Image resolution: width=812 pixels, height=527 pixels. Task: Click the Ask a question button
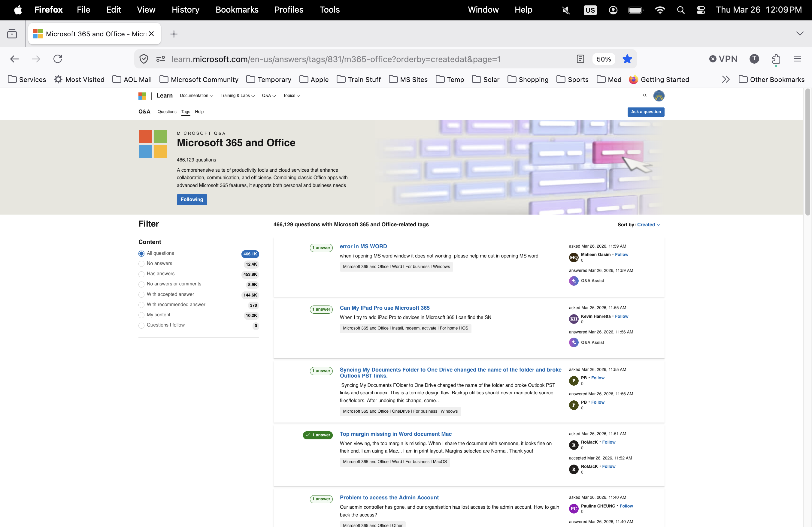646,112
